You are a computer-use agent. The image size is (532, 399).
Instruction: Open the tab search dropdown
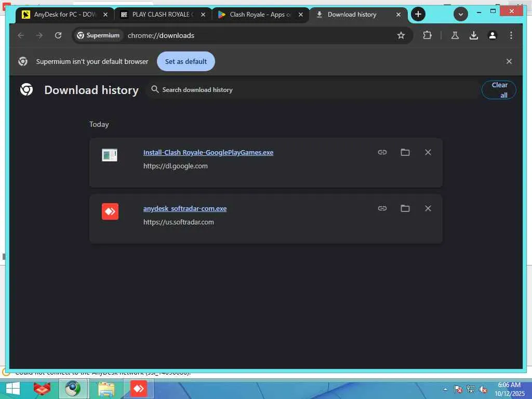(460, 14)
